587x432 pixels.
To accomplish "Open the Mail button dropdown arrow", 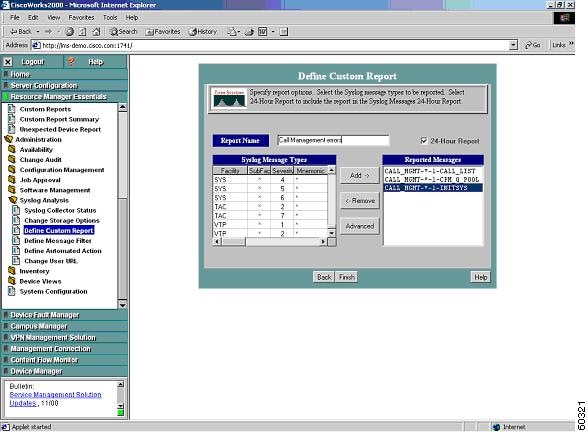I will (x=238, y=32).
